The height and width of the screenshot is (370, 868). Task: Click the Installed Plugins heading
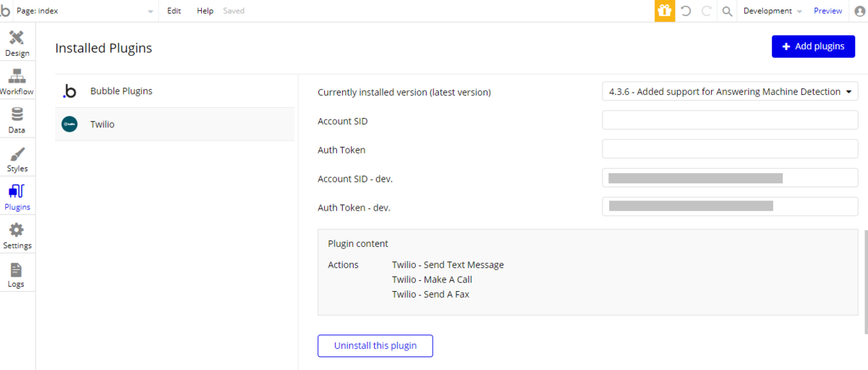(103, 49)
